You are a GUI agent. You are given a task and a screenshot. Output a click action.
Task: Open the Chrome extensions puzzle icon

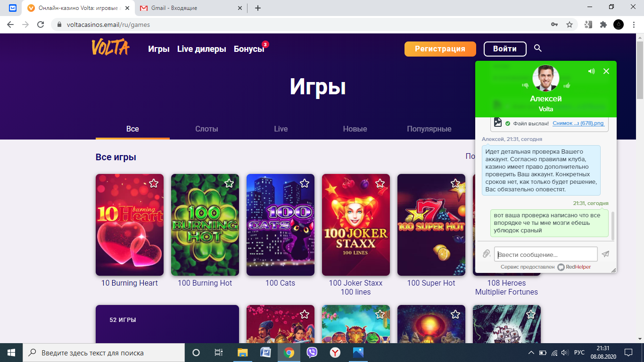click(x=603, y=25)
